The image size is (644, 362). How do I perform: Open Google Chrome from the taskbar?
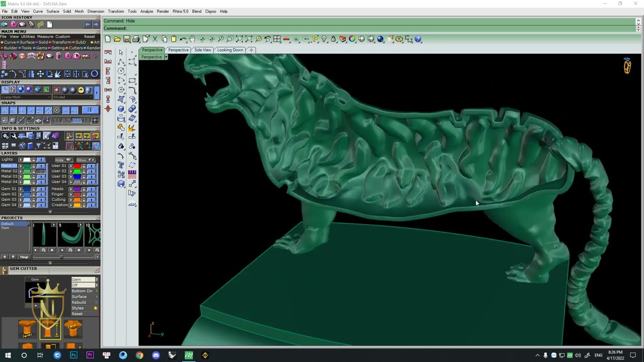point(139,355)
